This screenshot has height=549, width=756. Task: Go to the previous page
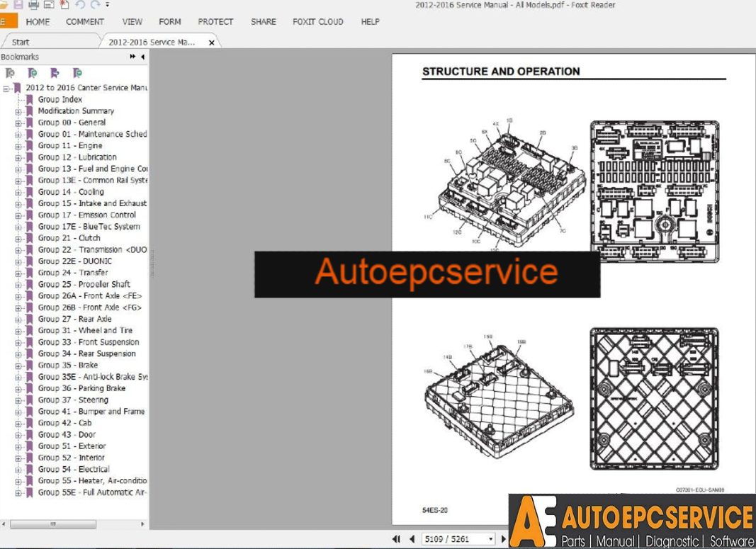click(412, 539)
